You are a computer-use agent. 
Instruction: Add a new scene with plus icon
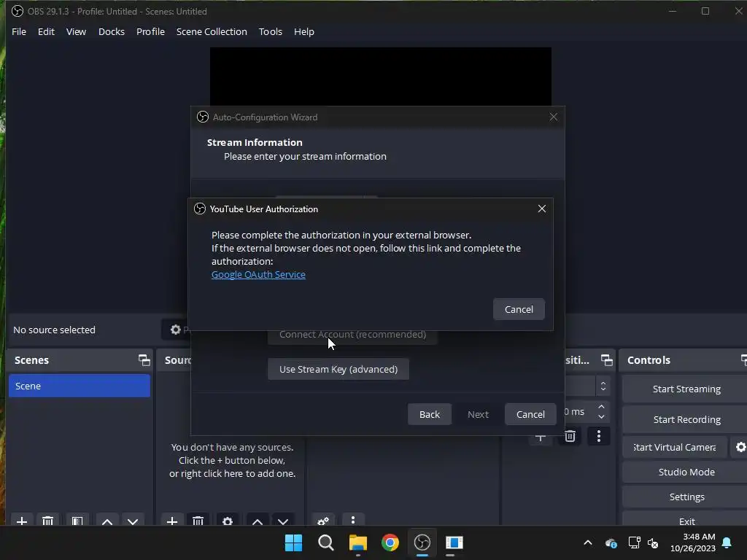coord(21,521)
